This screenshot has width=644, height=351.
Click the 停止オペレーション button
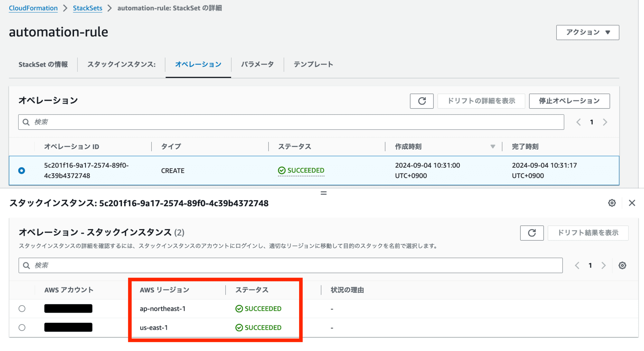coord(569,101)
